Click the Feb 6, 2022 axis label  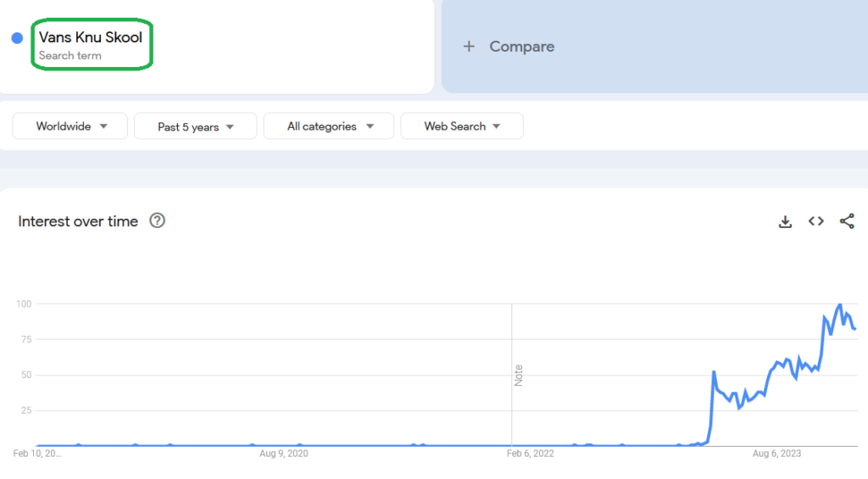[531, 454]
